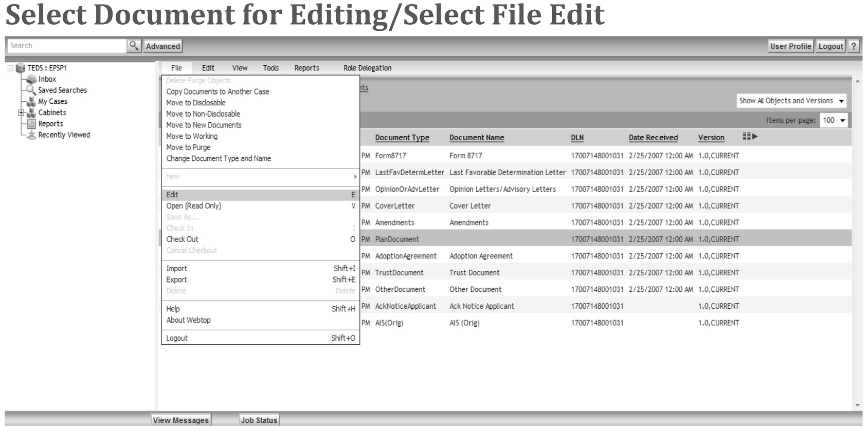Click the Advanced search button
Image resolution: width=868 pixels, height=430 pixels.
163,46
